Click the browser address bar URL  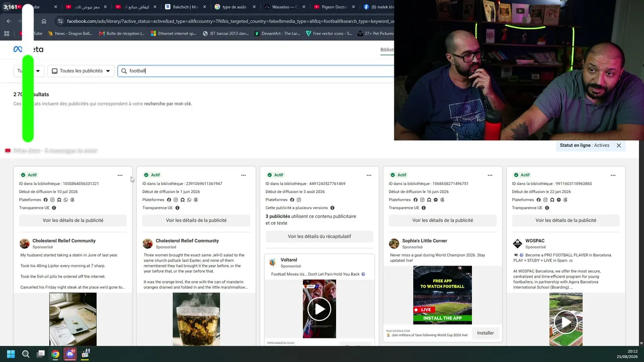[x=230, y=21]
